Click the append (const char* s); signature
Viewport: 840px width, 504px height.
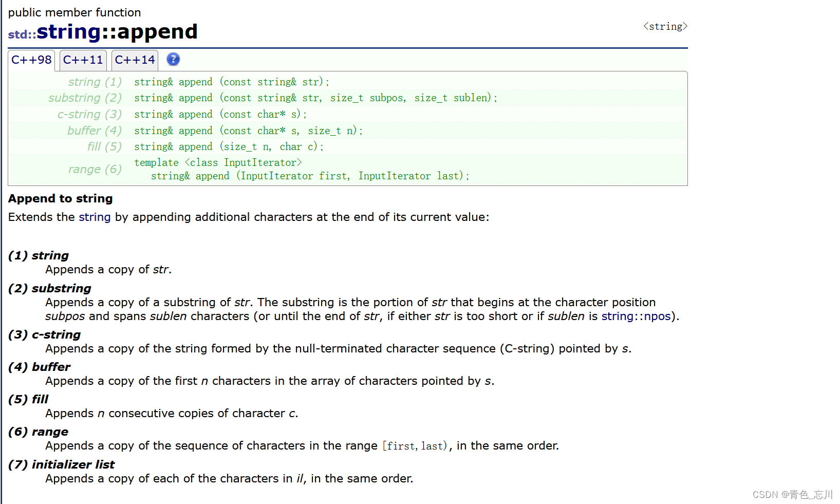(220, 114)
